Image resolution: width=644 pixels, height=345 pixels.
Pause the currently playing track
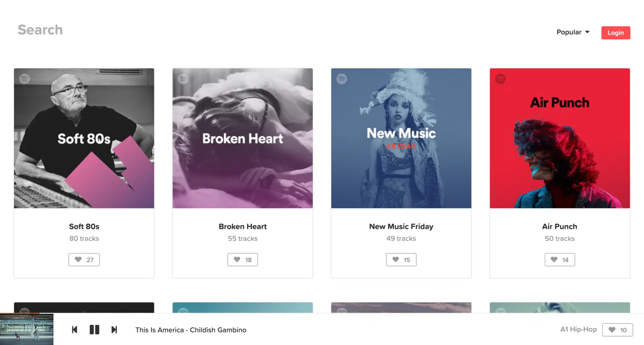point(94,330)
